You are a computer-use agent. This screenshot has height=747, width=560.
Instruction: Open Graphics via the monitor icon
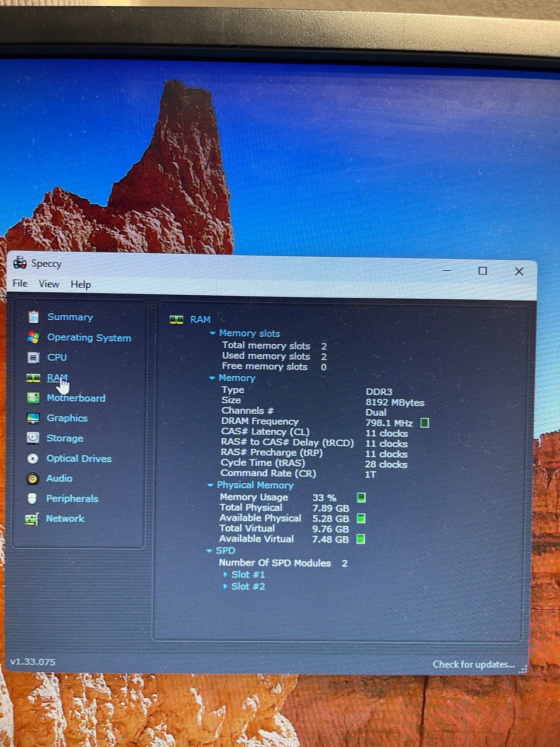point(33,418)
